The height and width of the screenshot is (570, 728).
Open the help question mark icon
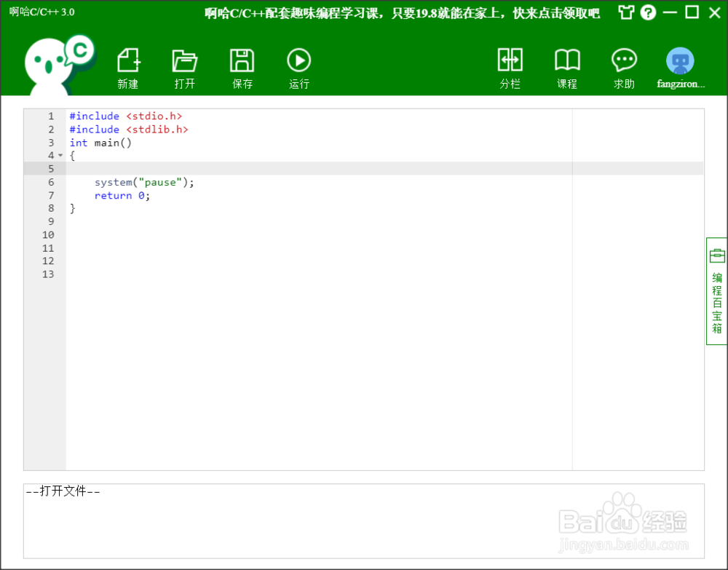point(648,12)
